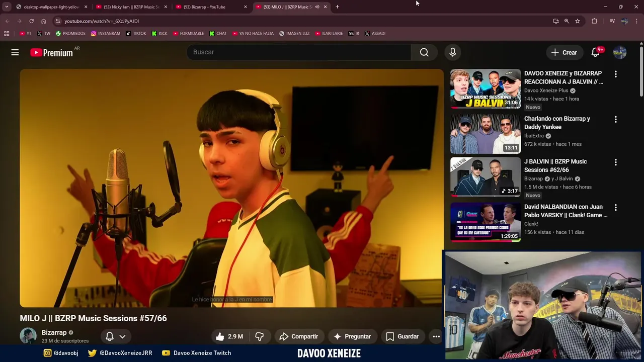This screenshot has width=644, height=362.
Task: Click the install app icon in address bar
Action: click(x=556, y=21)
